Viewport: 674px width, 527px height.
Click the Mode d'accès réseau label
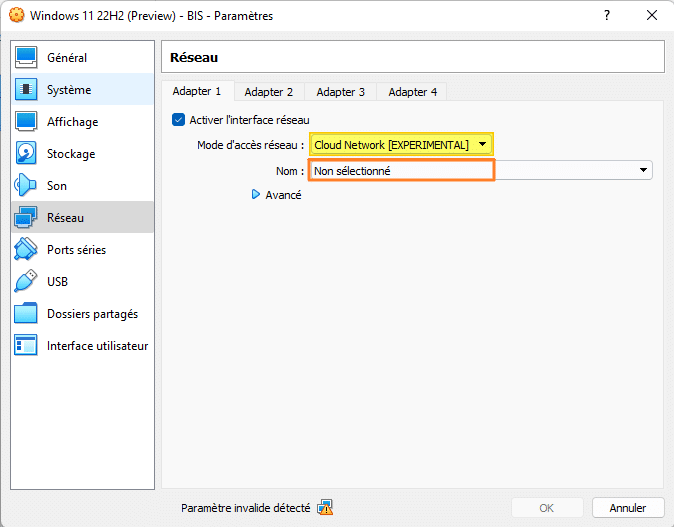pyautogui.click(x=250, y=145)
